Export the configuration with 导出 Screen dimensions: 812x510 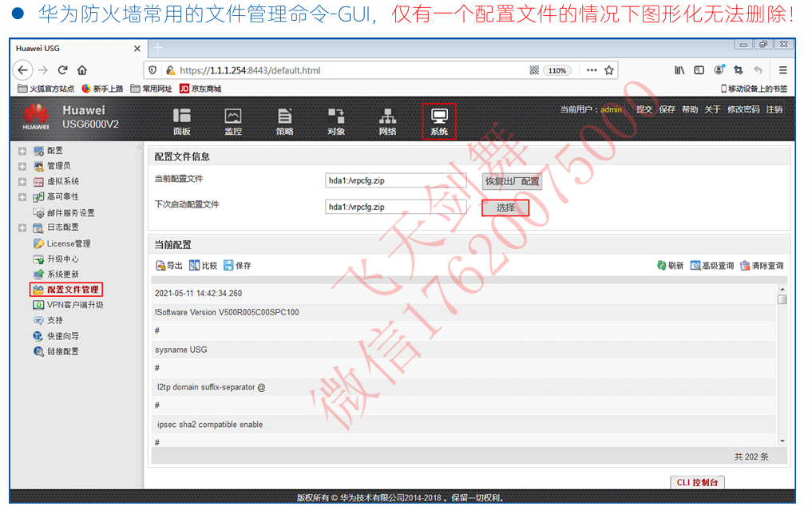click(x=169, y=266)
